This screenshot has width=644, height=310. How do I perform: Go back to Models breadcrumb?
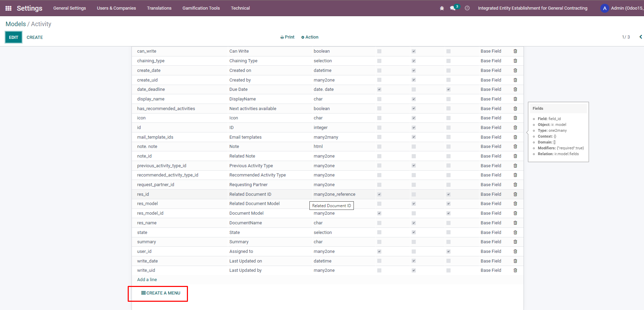pyautogui.click(x=15, y=24)
